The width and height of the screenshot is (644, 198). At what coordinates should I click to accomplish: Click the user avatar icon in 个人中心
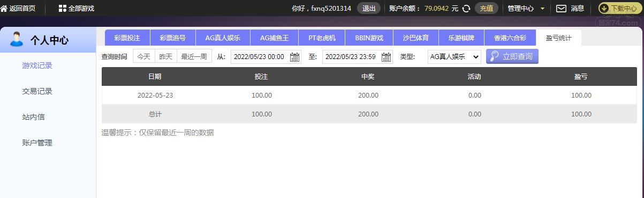(x=17, y=39)
